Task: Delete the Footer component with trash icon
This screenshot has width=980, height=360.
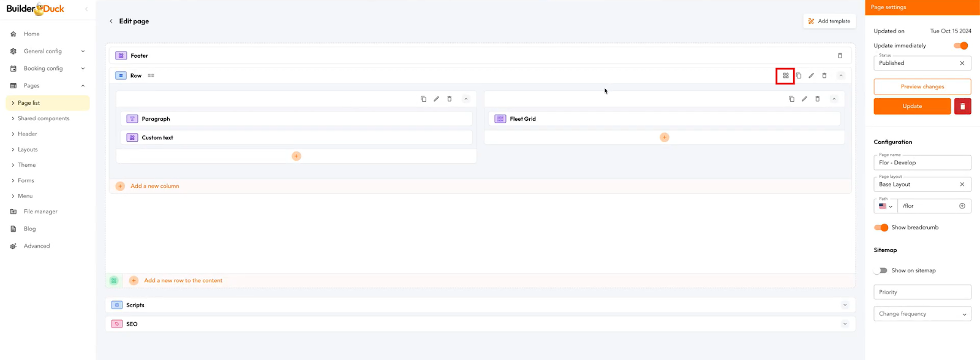Action: tap(840, 56)
